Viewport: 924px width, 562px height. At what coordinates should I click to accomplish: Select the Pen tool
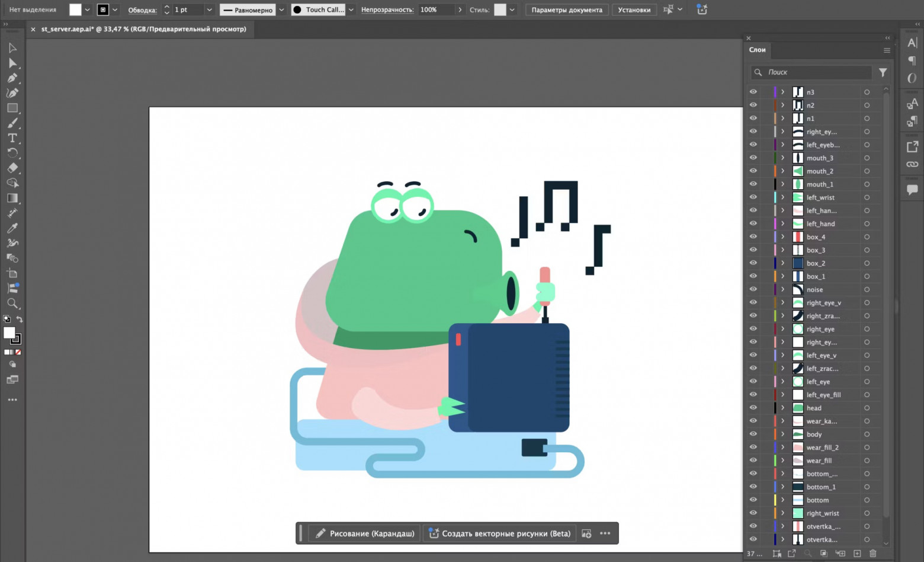[x=12, y=78]
